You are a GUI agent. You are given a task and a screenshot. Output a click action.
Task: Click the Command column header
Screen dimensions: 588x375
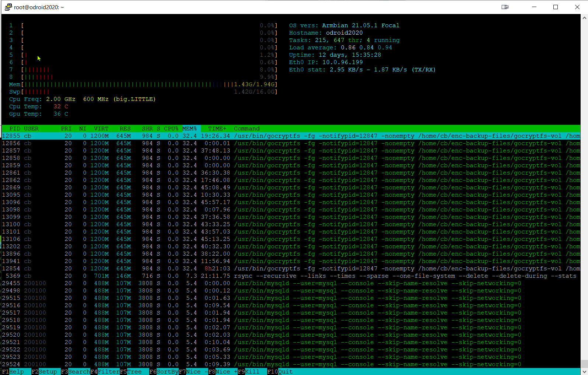click(247, 129)
